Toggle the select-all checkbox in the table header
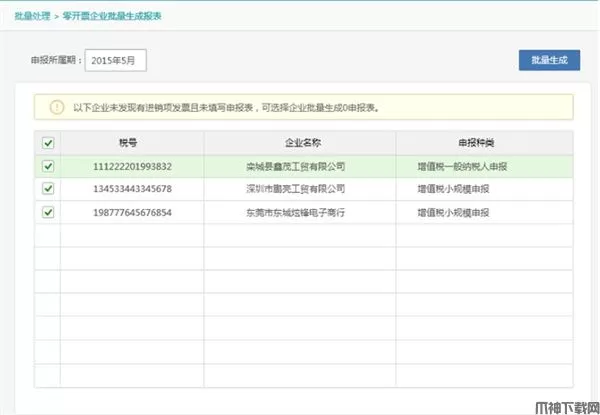This screenshot has height=415, width=600. pyautogui.click(x=48, y=142)
